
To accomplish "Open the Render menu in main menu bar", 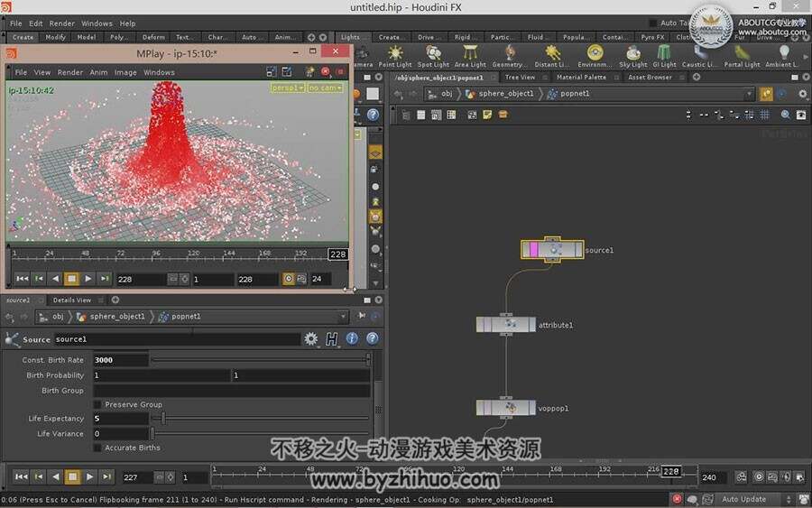I will click(x=61, y=23).
